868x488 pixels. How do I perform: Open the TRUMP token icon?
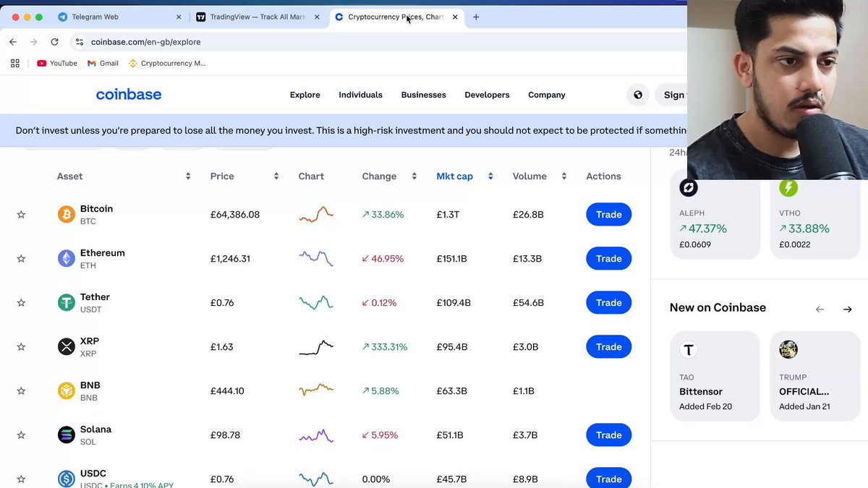[x=788, y=350]
